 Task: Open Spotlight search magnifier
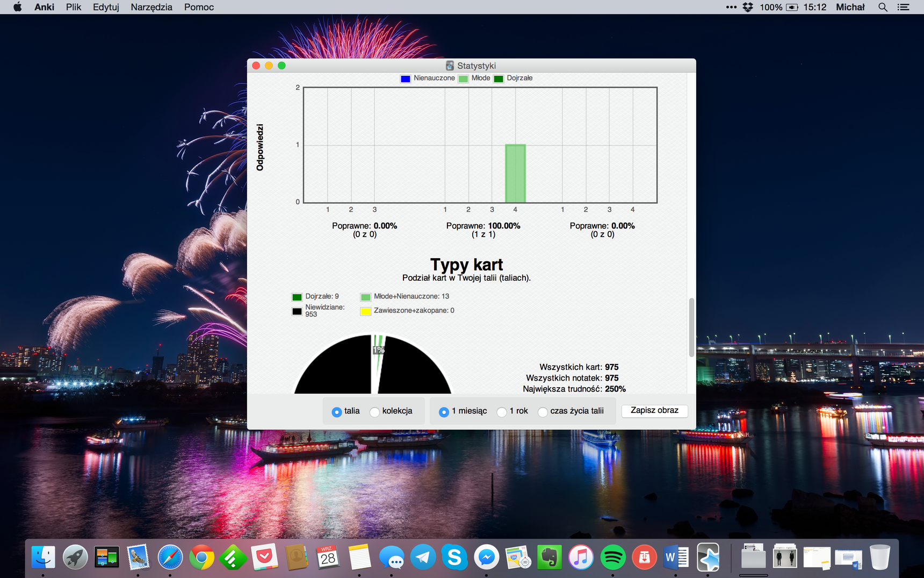coord(883,7)
